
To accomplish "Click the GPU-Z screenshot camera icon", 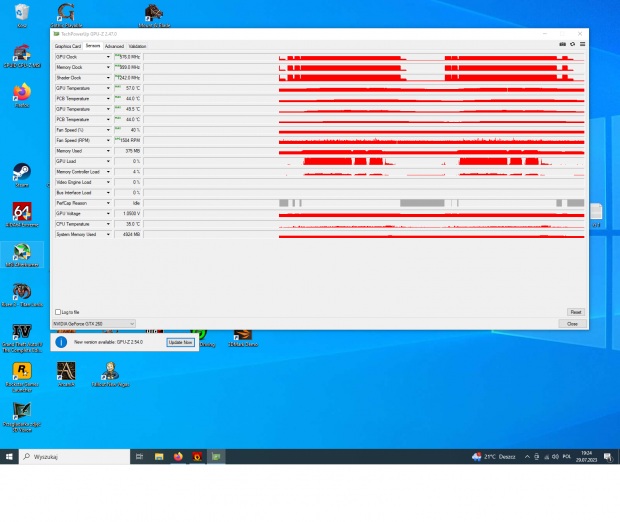I will pyautogui.click(x=562, y=44).
